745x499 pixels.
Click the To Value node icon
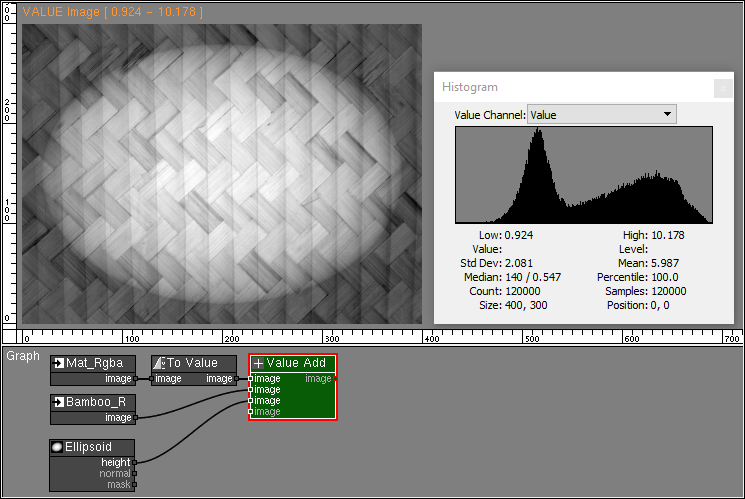(159, 363)
